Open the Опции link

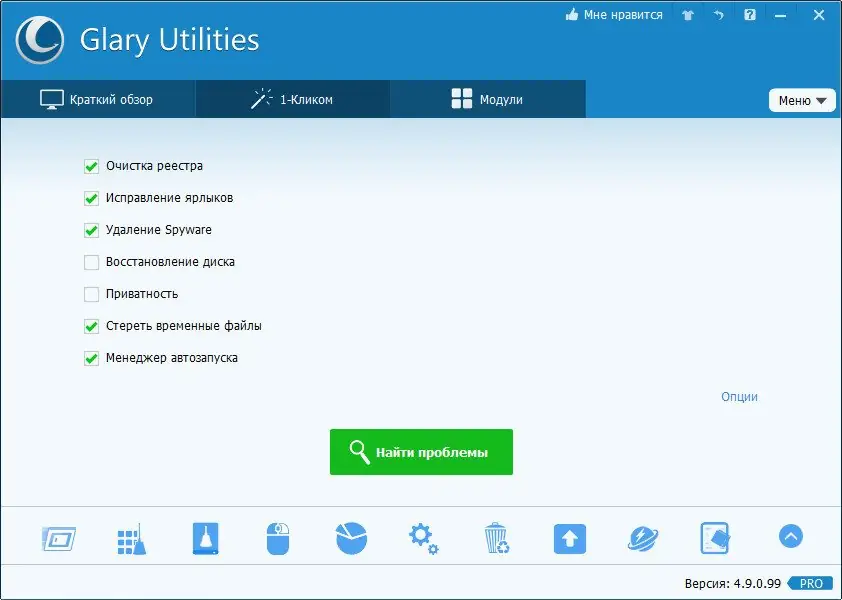pos(739,397)
